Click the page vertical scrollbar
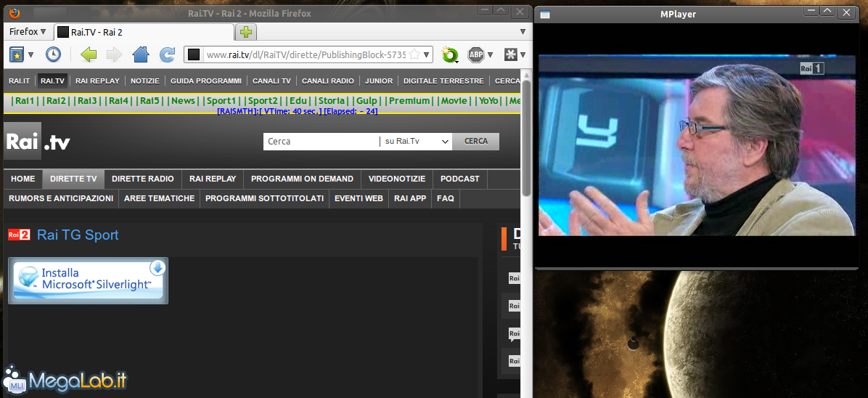868x398 pixels. [x=526, y=139]
